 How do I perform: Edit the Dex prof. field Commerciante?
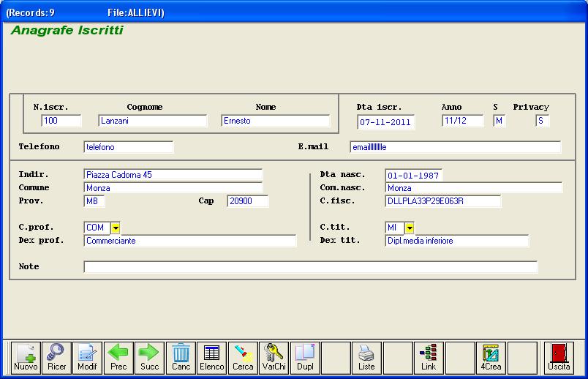pos(189,241)
